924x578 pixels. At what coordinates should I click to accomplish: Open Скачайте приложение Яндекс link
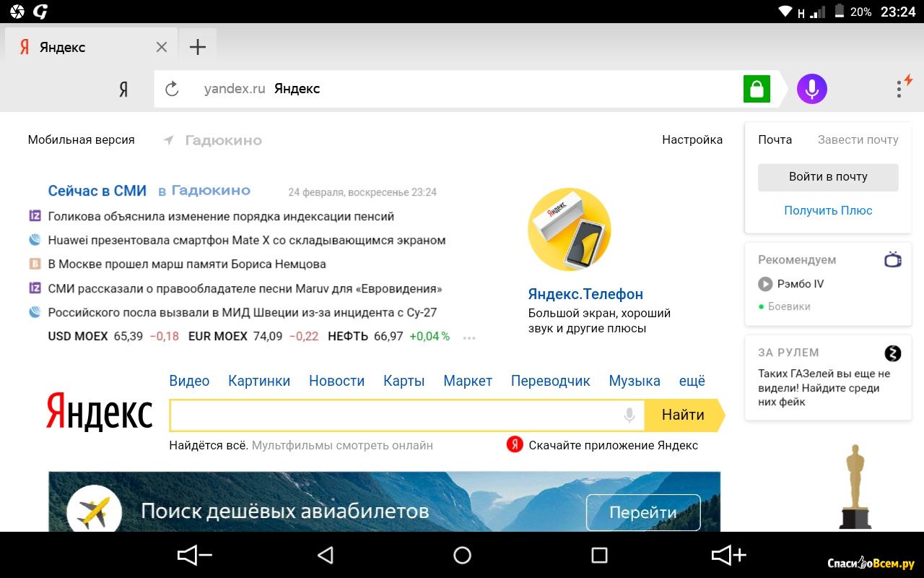tap(613, 445)
